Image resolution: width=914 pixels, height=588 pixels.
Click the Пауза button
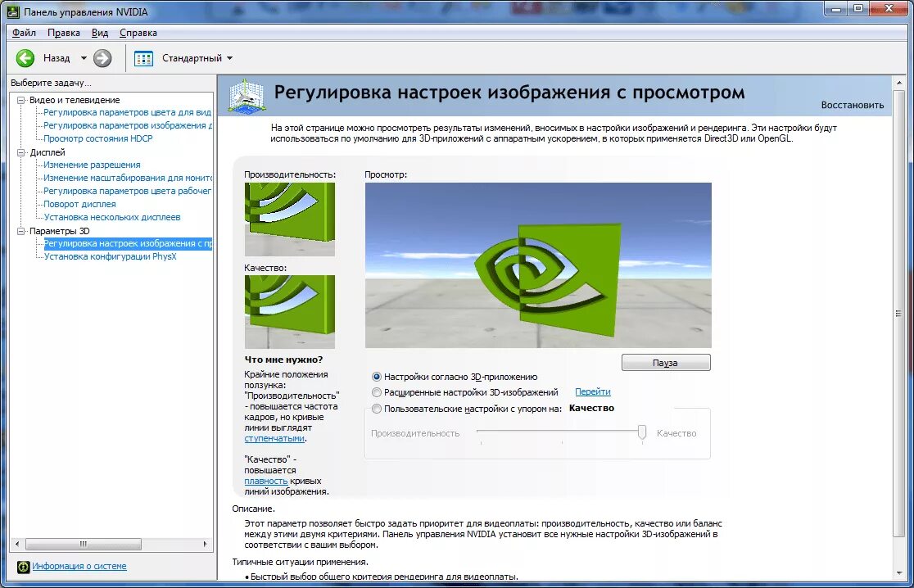667,363
